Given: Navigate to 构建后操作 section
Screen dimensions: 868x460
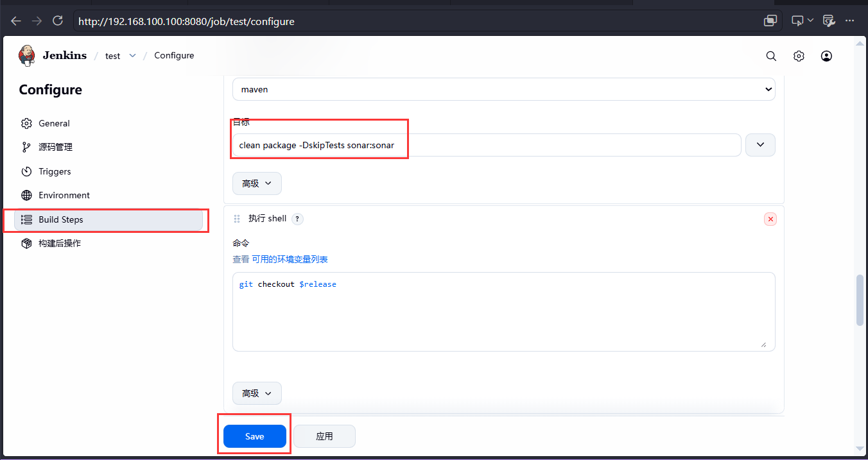Looking at the screenshot, I should coord(109,243).
